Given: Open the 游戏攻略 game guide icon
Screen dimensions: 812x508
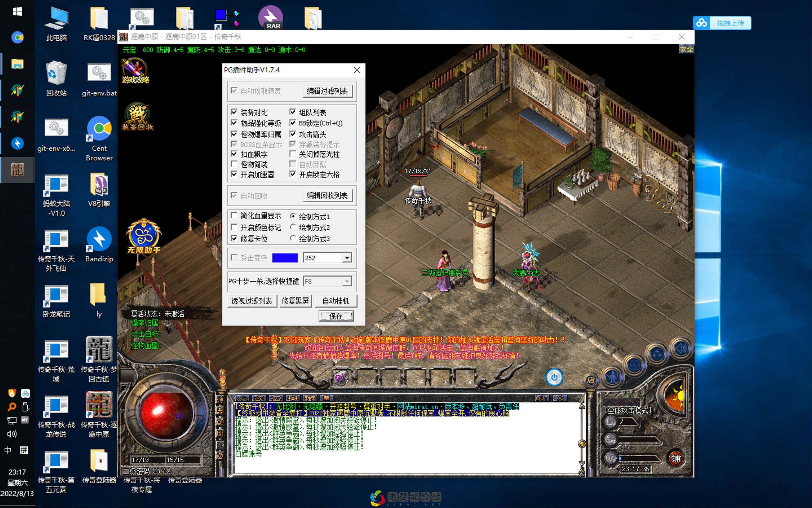Looking at the screenshot, I should (135, 71).
